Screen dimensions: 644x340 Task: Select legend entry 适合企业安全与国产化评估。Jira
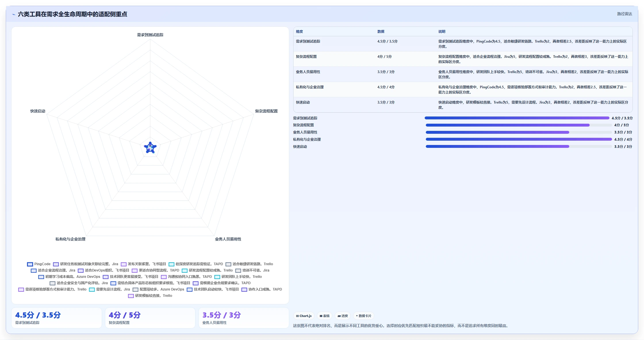(79, 283)
